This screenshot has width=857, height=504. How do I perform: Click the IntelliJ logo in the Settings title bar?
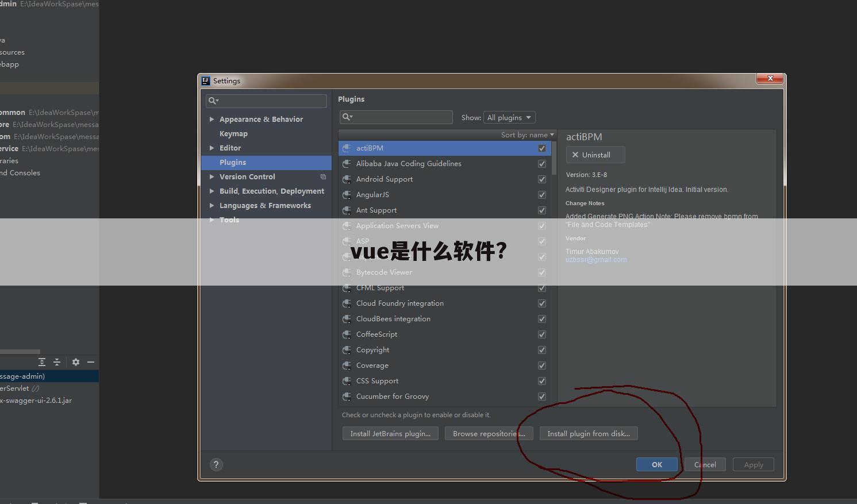[x=205, y=80]
